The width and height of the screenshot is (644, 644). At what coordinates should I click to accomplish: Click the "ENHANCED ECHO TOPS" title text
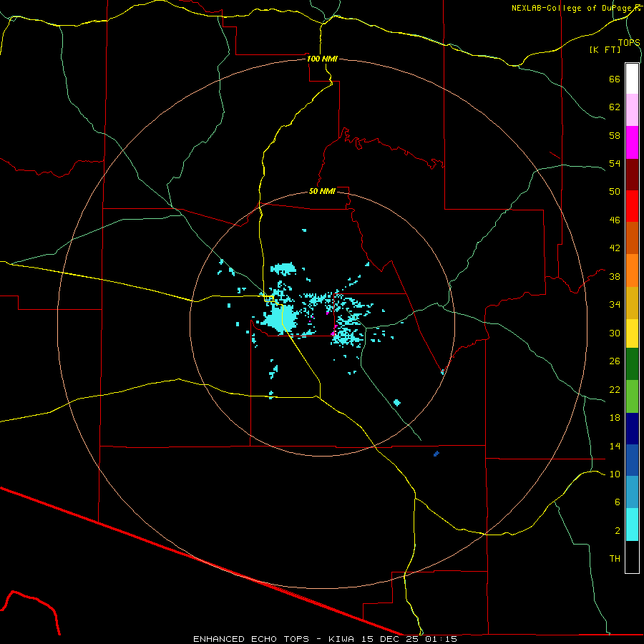[251, 639]
